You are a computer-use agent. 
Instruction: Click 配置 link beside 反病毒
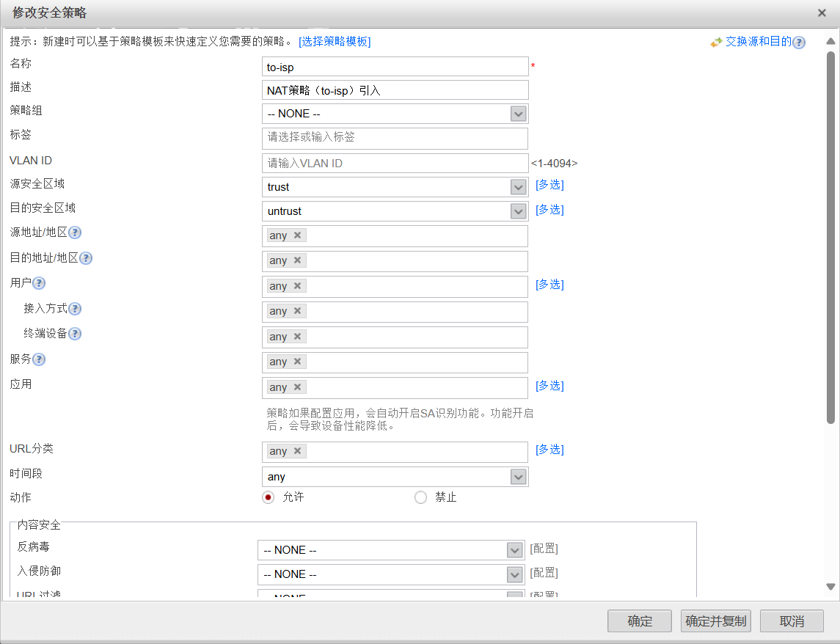[544, 549]
